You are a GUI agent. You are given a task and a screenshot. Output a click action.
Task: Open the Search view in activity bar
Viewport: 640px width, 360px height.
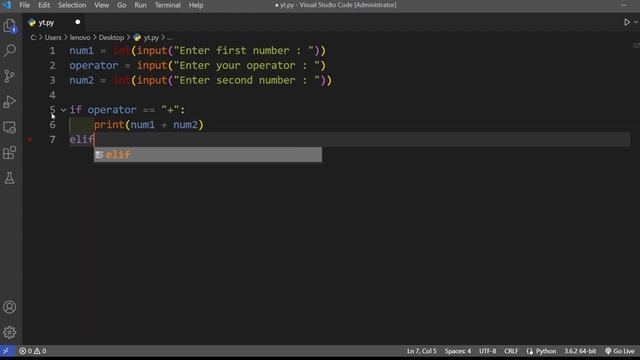tap(9, 51)
